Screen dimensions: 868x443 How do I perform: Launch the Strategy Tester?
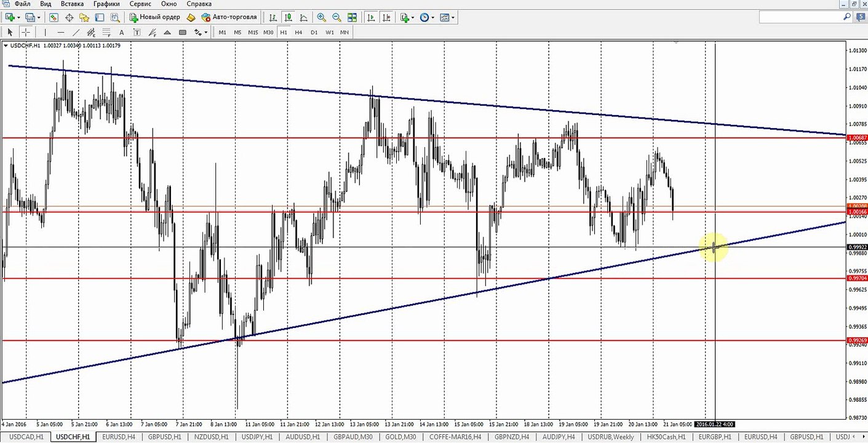click(x=115, y=17)
